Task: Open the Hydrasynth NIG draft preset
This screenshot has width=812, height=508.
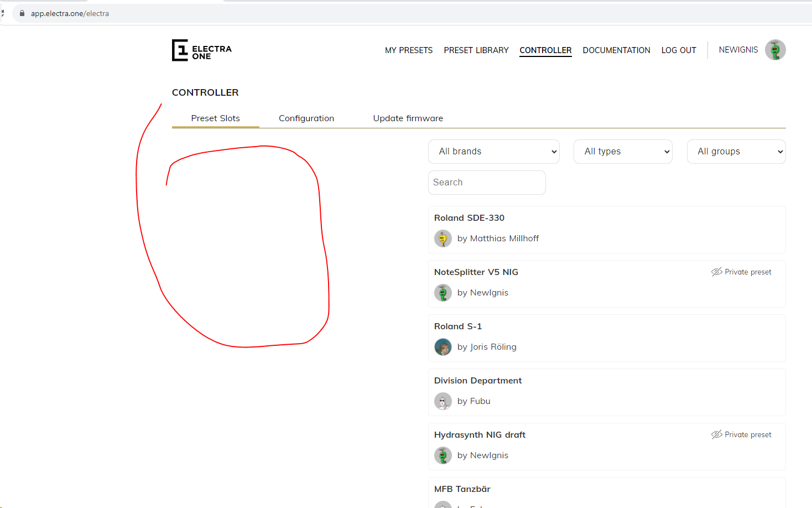Action: click(x=480, y=435)
